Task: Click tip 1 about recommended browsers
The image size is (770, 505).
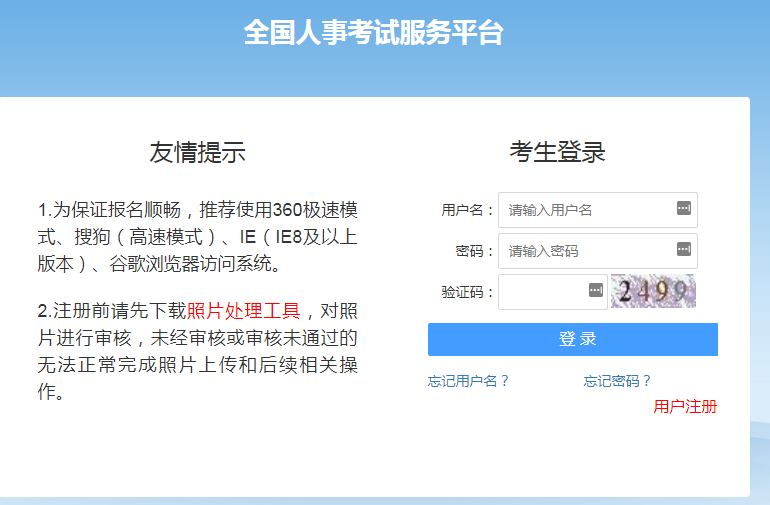Action: [198, 237]
